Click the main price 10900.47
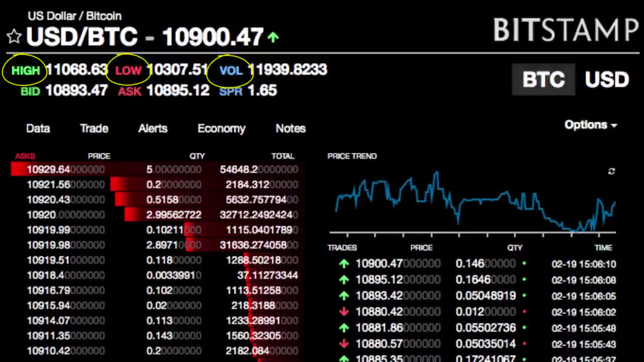Image resolution: width=644 pixels, height=362 pixels. tap(213, 37)
